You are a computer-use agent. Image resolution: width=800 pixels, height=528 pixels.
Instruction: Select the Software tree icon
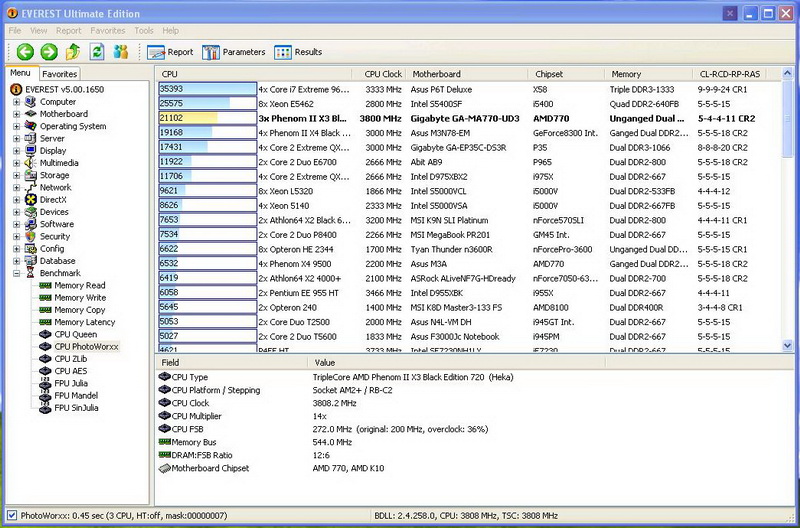31,224
